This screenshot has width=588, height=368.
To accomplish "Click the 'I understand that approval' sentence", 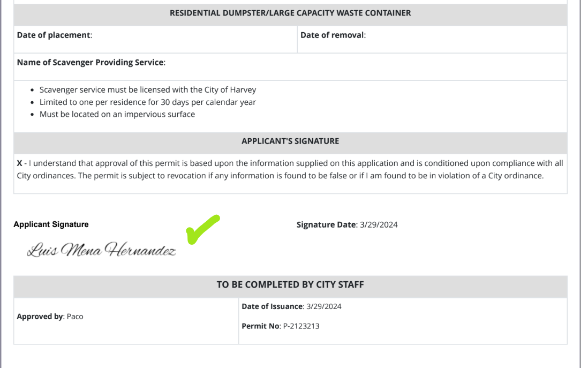I will [214, 163].
